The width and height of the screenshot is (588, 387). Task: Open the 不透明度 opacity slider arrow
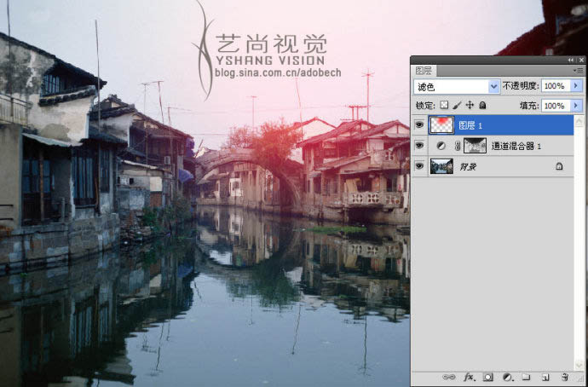coord(576,86)
